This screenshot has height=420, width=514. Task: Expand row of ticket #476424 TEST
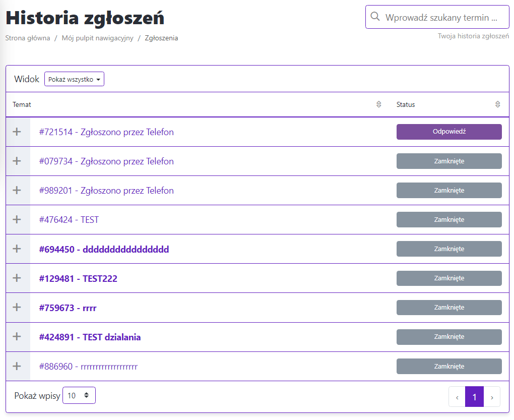[17, 220]
